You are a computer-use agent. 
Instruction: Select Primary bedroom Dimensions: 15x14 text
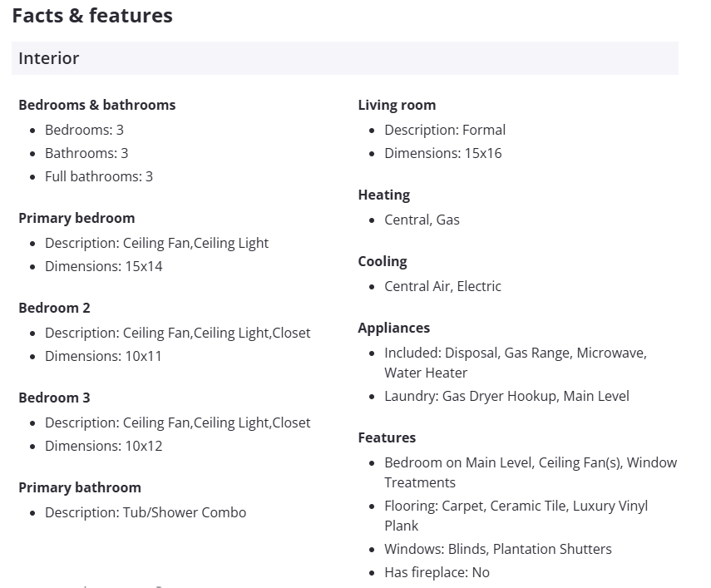point(104,266)
